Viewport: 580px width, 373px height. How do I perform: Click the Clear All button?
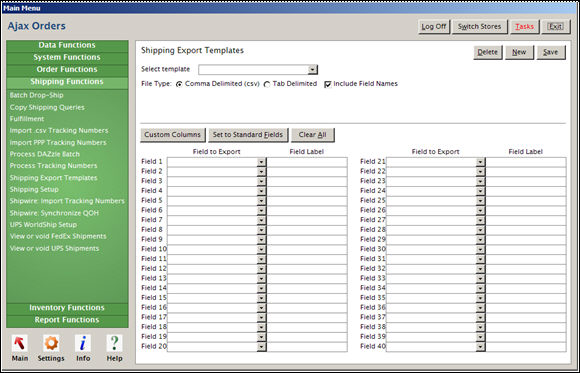[313, 135]
